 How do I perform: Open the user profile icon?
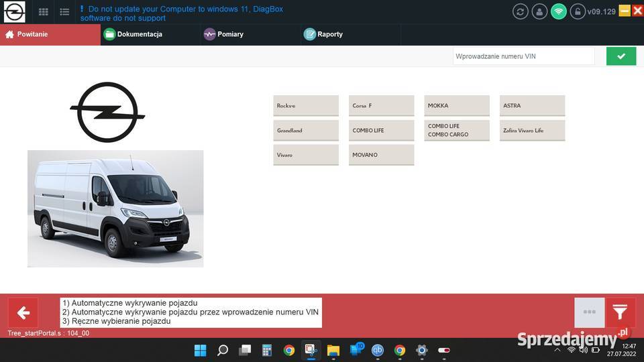(x=539, y=11)
